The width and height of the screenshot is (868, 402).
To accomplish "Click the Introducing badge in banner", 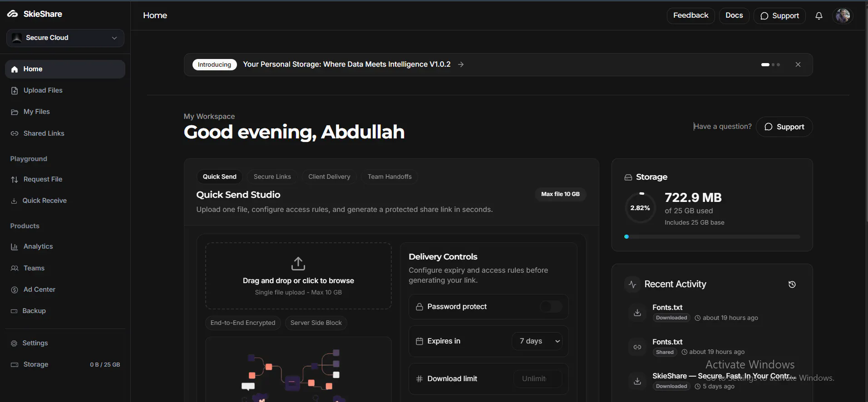I will [214, 65].
